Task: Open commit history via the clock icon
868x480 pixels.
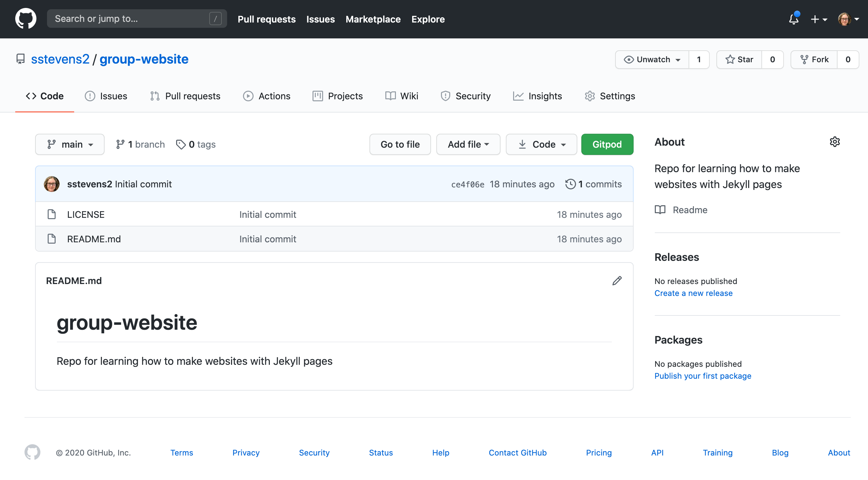Action: (x=570, y=184)
